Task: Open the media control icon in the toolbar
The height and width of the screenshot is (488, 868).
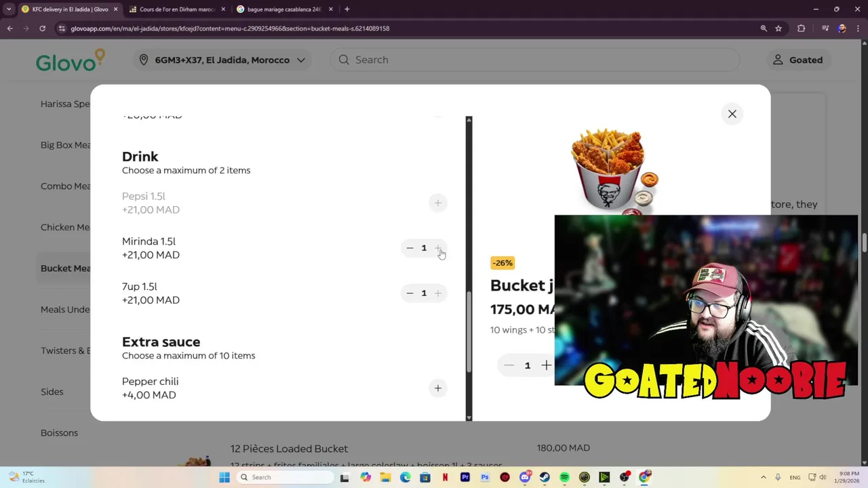Action: [825, 28]
